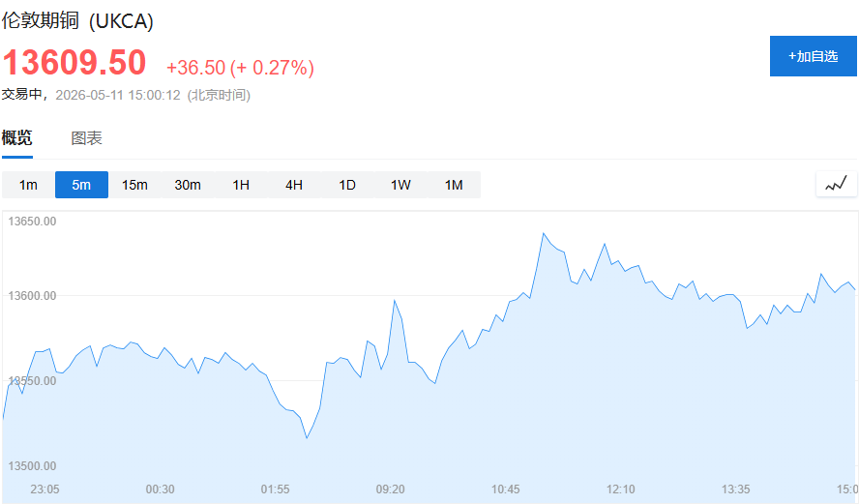This screenshot has width=859, height=504.
Task: Switch chart to 4H timeframe
Action: click(294, 185)
